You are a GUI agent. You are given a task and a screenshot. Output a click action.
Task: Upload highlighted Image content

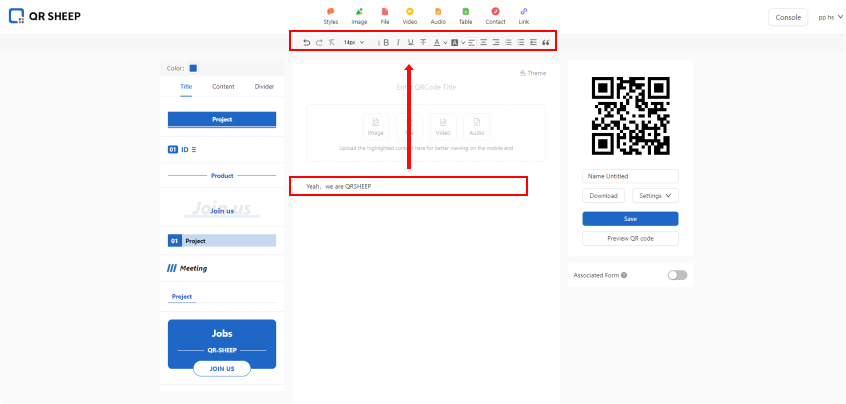(x=376, y=126)
